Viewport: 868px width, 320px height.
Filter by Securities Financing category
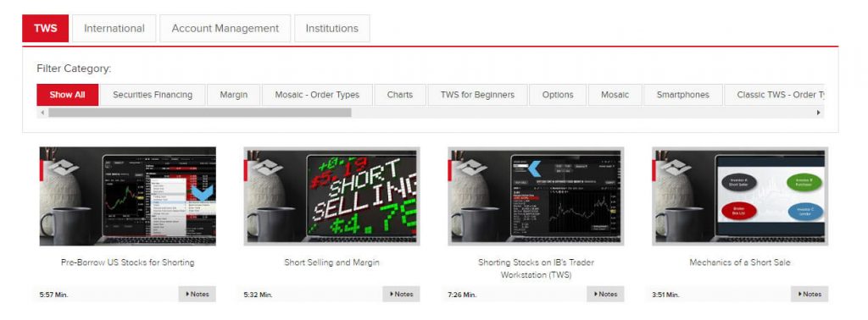tap(153, 95)
